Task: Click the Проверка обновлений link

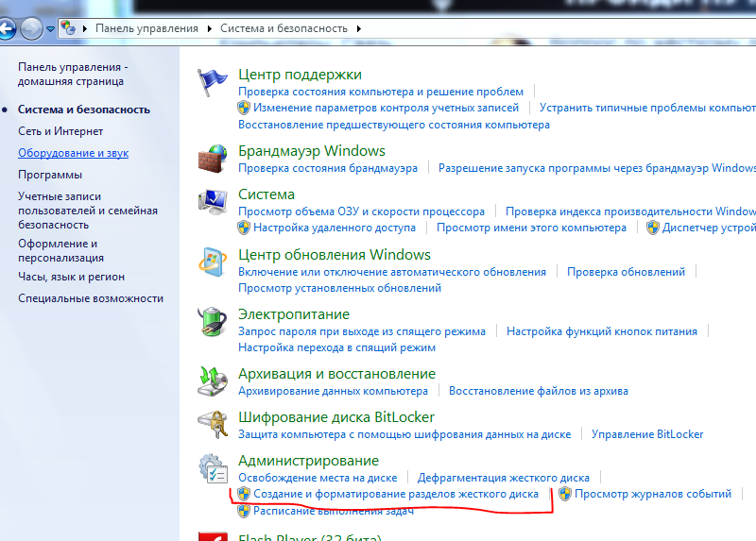Action: pyautogui.click(x=626, y=272)
